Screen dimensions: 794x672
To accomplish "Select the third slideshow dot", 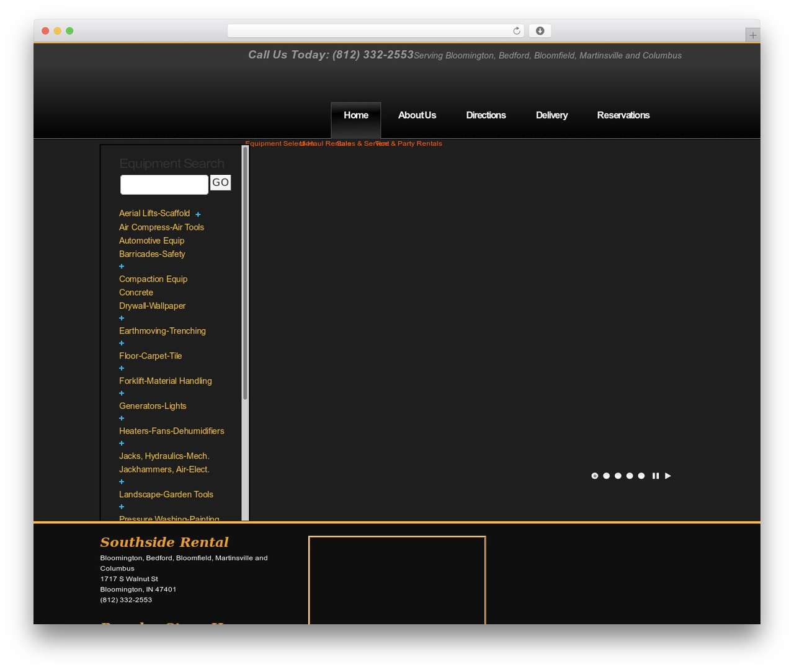I will point(618,476).
